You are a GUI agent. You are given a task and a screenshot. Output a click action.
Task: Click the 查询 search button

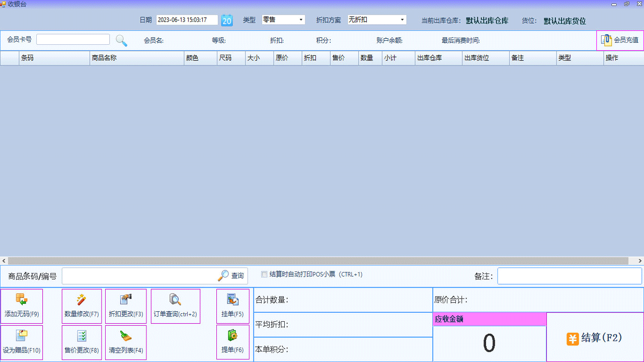[231, 276]
